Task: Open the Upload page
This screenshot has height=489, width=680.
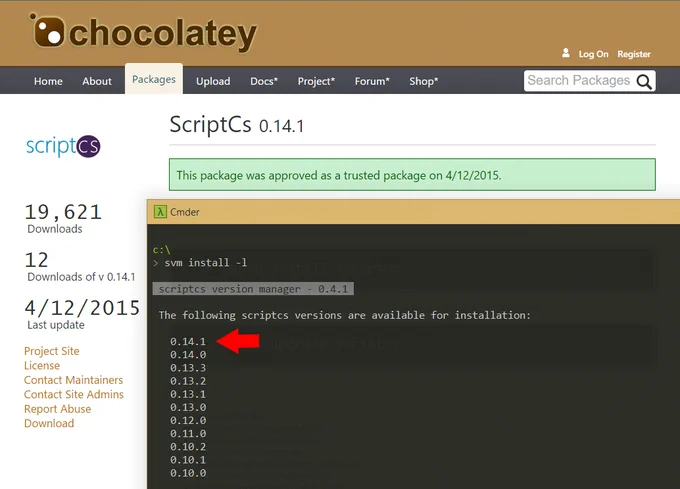Action: click(213, 81)
